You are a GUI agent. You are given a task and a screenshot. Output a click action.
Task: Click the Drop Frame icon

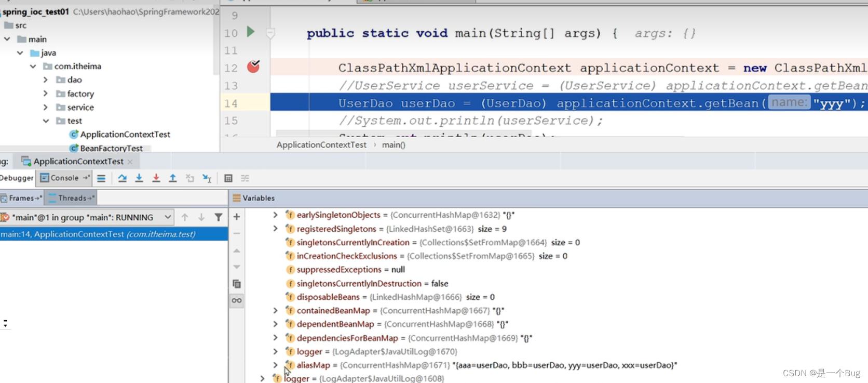coord(190,178)
